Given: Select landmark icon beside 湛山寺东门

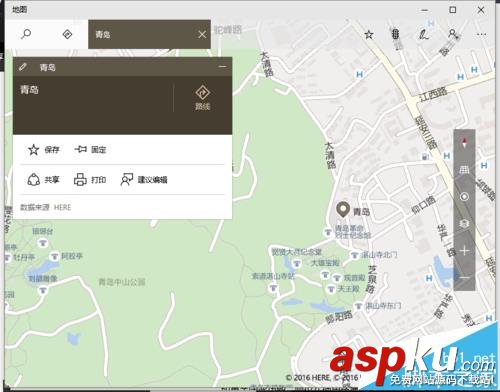Looking at the screenshot, I should click(x=358, y=305).
